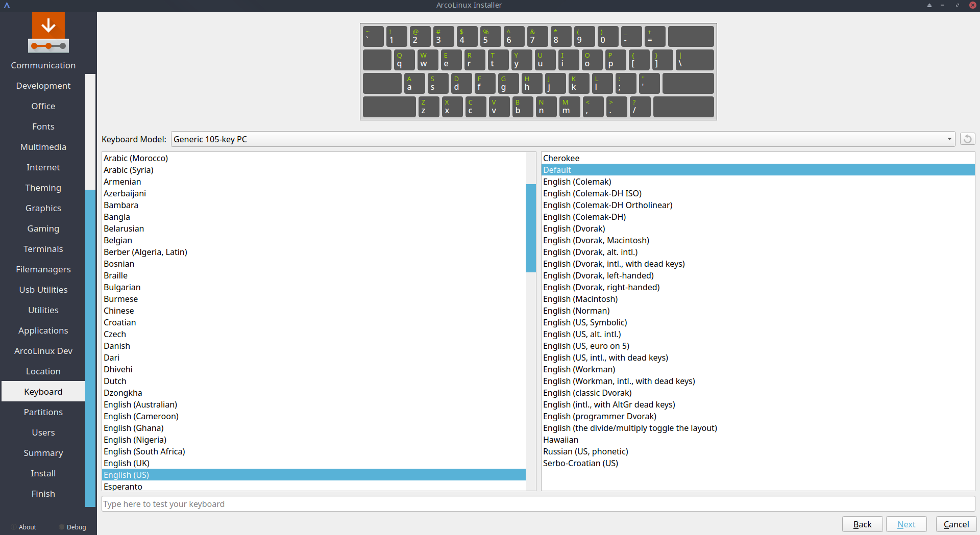Viewport: 980px width, 535px height.
Task: Select Esperanto layout
Action: click(313, 487)
